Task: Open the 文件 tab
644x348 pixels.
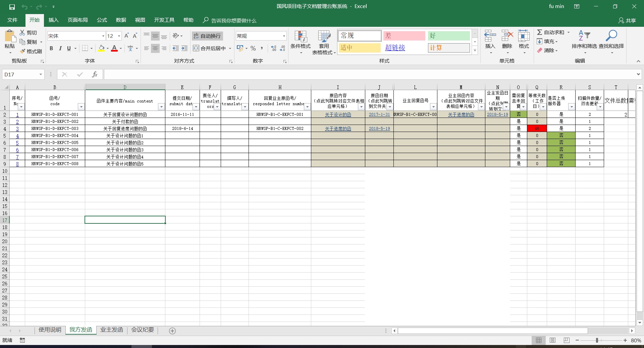Action: coord(12,20)
